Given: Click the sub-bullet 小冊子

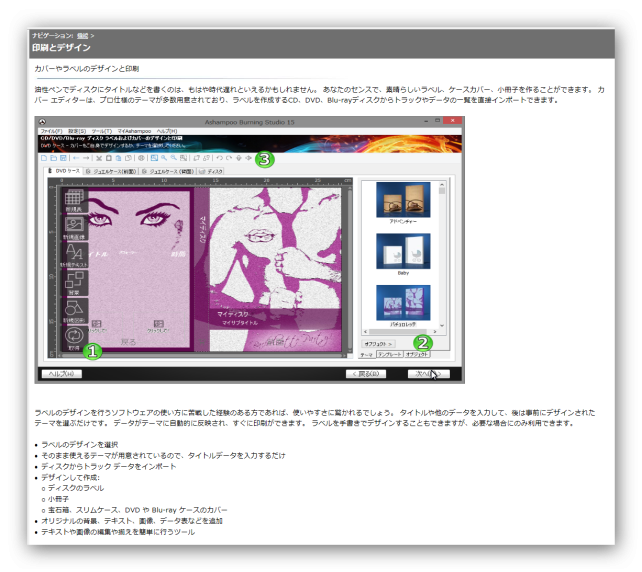Looking at the screenshot, I should tap(59, 499).
